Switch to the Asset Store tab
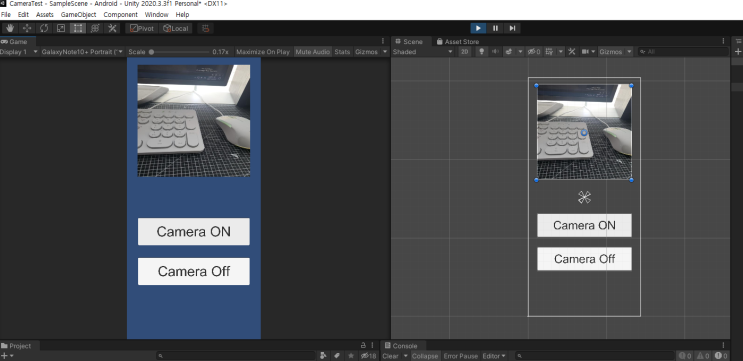743x361 pixels. click(458, 42)
